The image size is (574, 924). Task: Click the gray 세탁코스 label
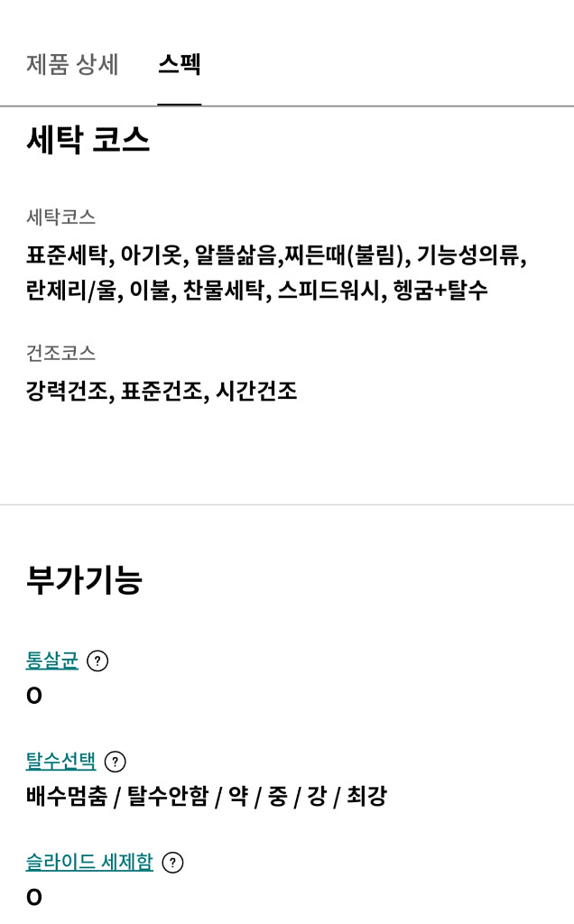(x=60, y=217)
